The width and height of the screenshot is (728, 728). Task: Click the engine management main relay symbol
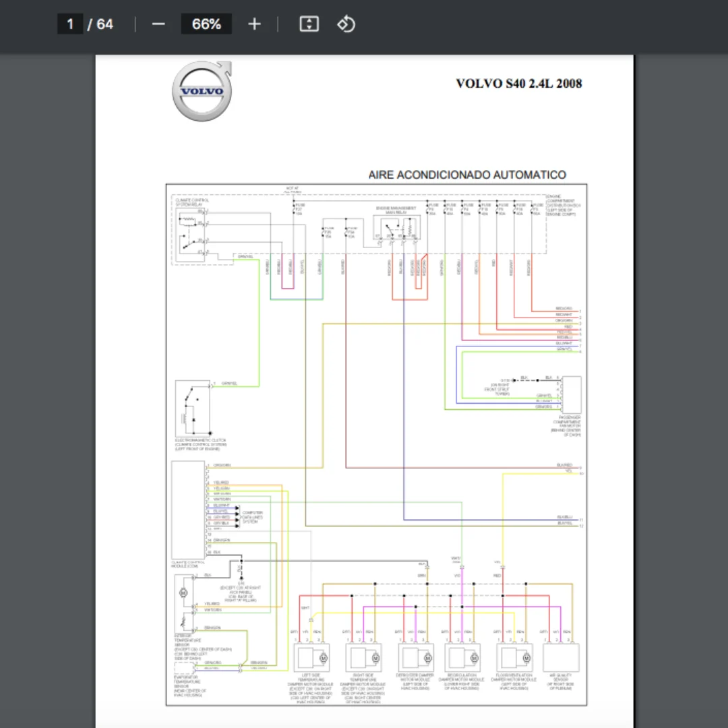point(397,229)
